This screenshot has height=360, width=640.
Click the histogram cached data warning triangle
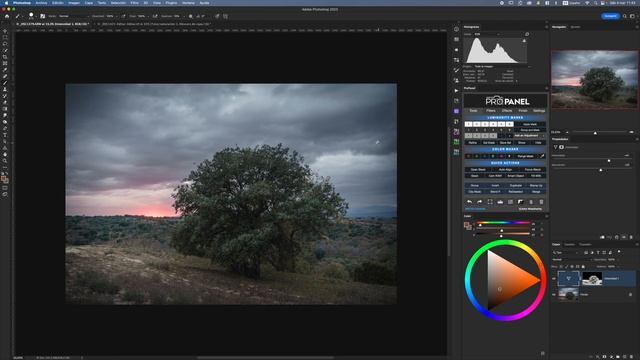[x=524, y=40]
